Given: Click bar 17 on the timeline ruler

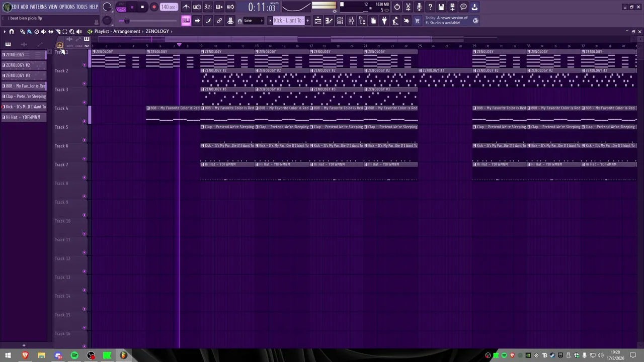Looking at the screenshot, I should pos(311,46).
